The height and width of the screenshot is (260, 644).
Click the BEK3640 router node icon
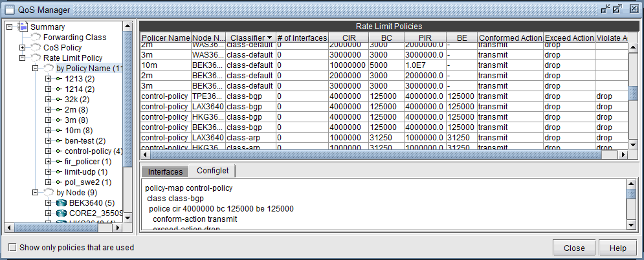coord(61,203)
